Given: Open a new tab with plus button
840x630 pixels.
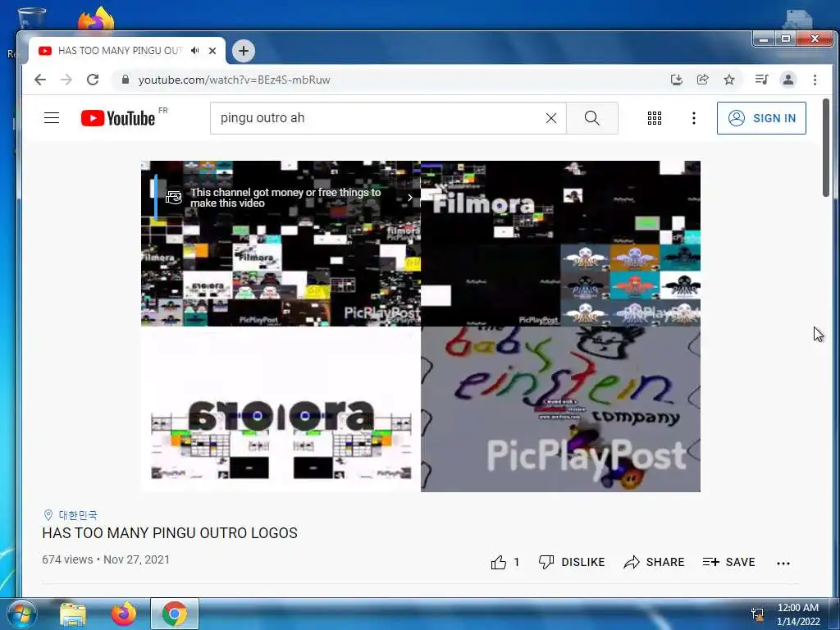Looking at the screenshot, I should [244, 51].
